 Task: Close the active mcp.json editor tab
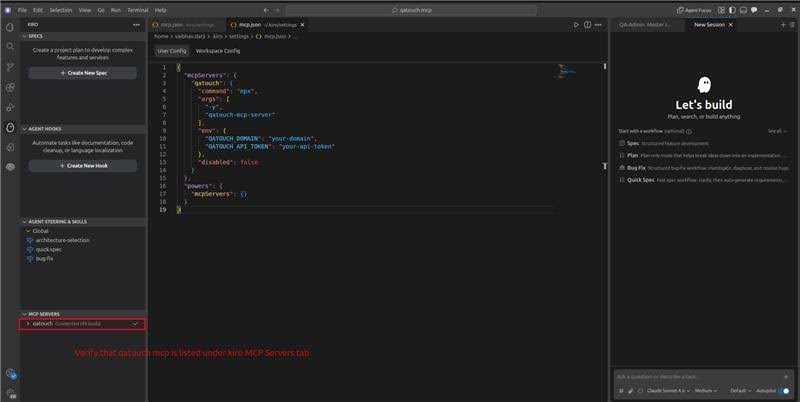(303, 24)
